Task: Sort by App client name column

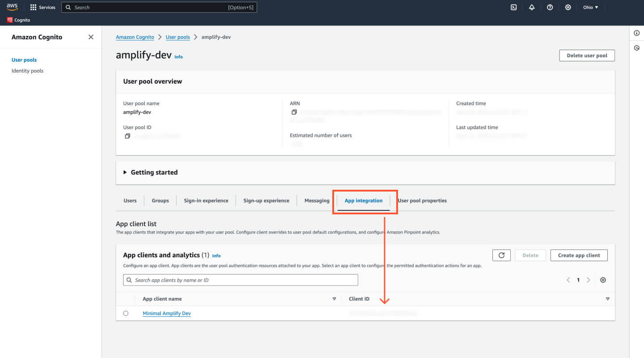Action: pos(334,299)
